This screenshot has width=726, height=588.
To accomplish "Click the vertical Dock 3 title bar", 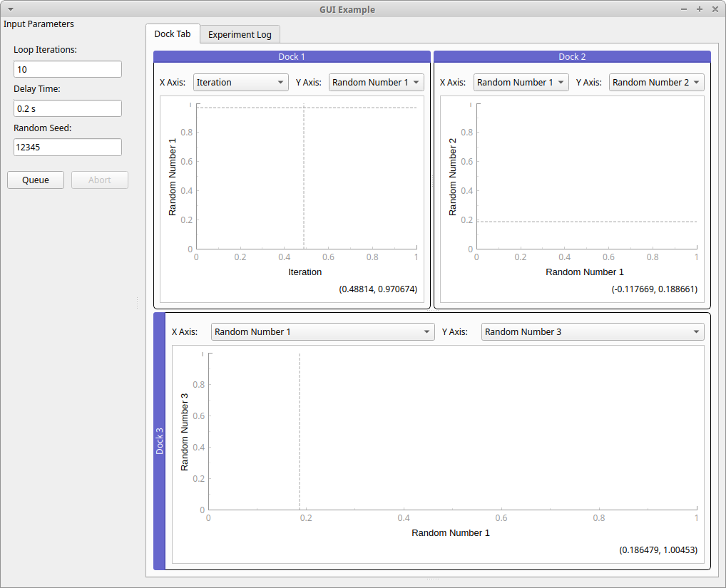I will pyautogui.click(x=159, y=440).
